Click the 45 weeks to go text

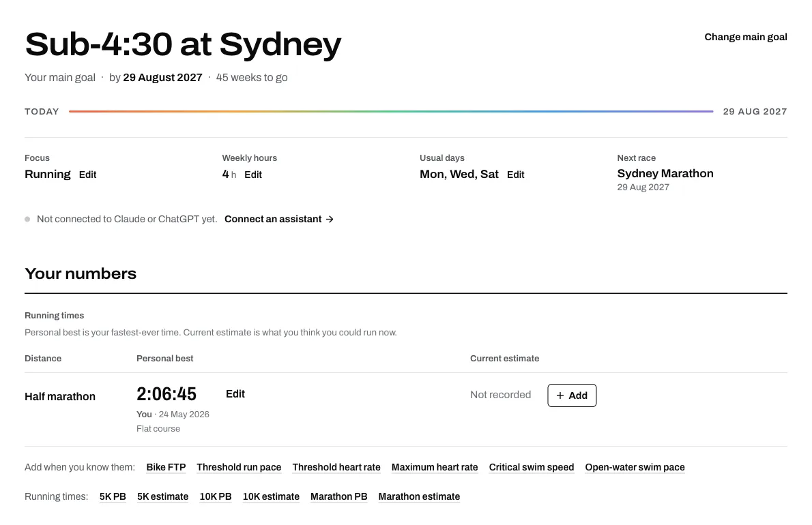252,78
